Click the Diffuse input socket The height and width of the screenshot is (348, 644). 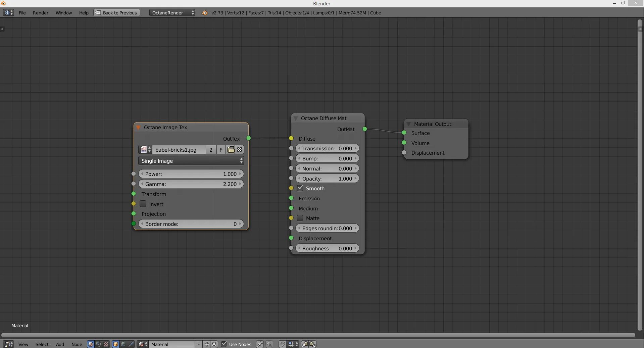tap(291, 138)
